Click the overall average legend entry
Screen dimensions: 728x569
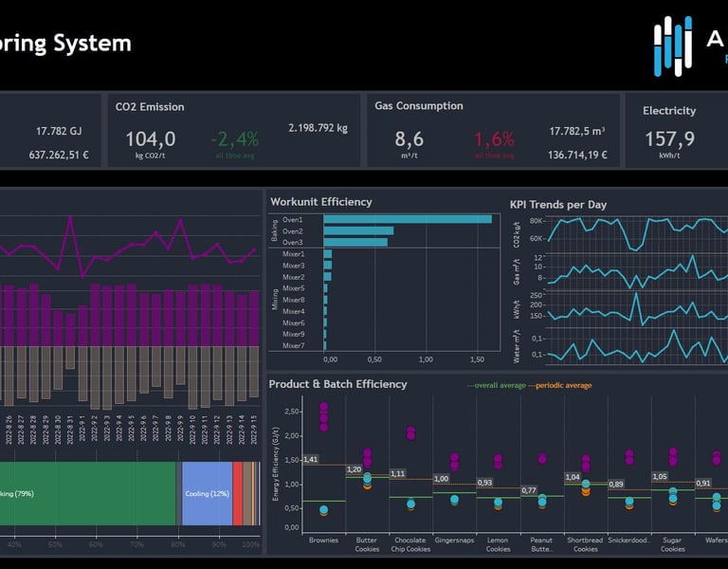click(x=497, y=385)
